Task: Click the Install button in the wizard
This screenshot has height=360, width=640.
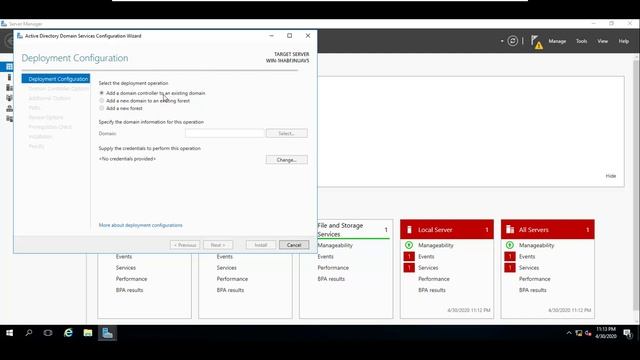Action: pyautogui.click(x=261, y=245)
